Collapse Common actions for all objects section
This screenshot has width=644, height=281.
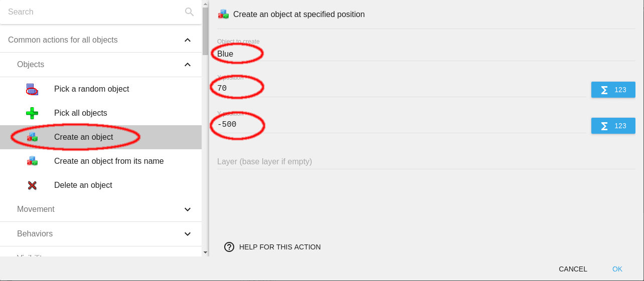tap(187, 40)
